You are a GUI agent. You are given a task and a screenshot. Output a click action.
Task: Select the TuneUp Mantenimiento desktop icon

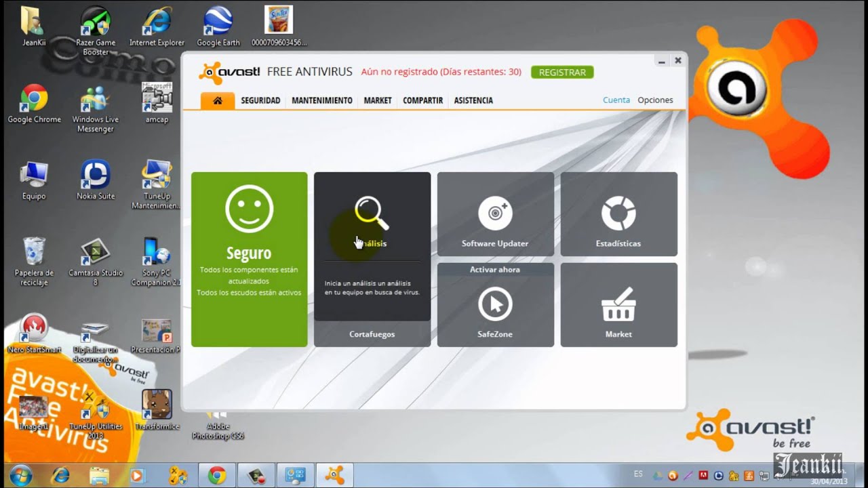coord(157,185)
